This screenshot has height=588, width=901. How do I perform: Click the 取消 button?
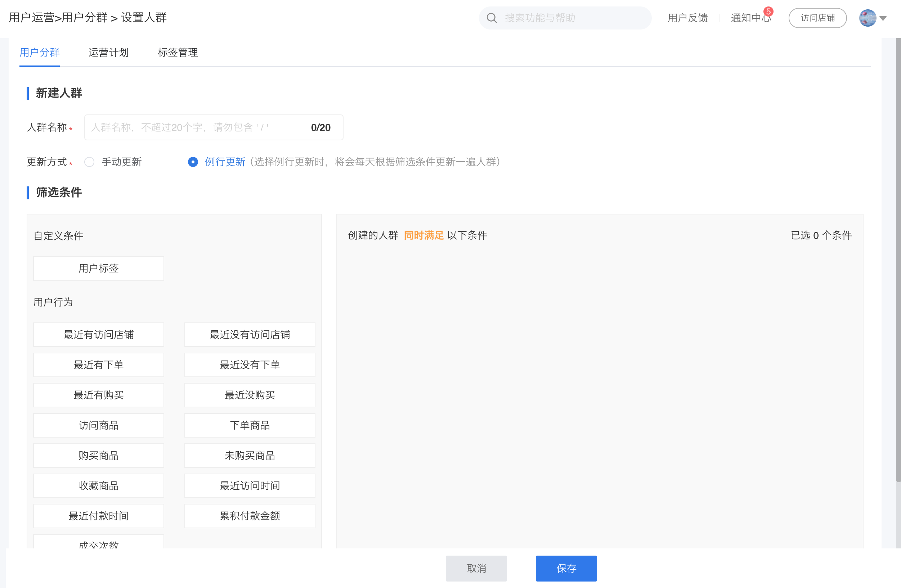[x=476, y=568]
